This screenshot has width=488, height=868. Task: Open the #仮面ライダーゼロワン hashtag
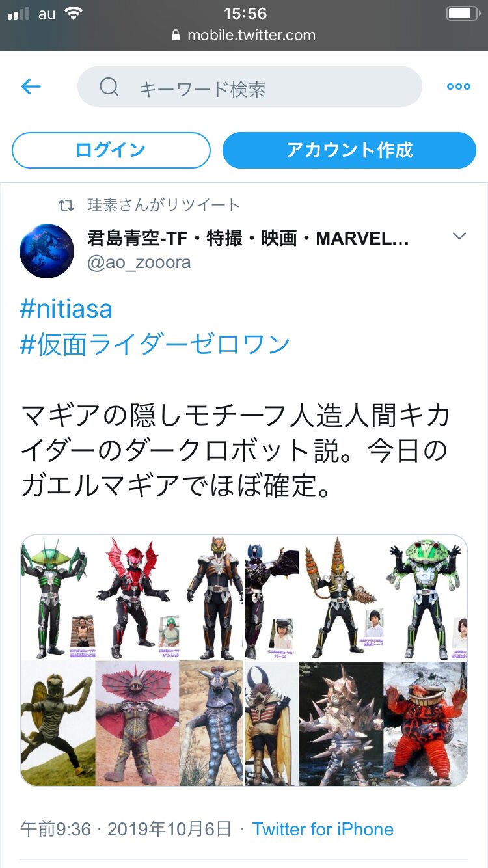click(155, 344)
